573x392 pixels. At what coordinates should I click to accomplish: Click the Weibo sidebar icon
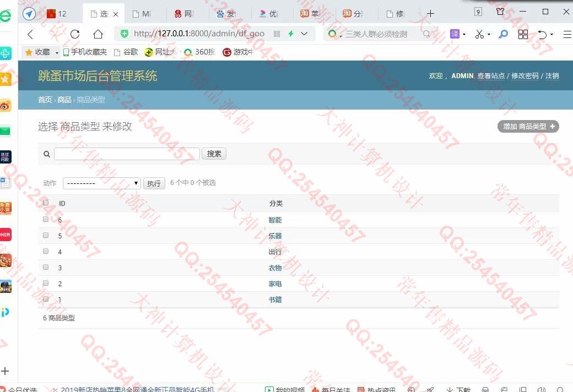click(6, 106)
